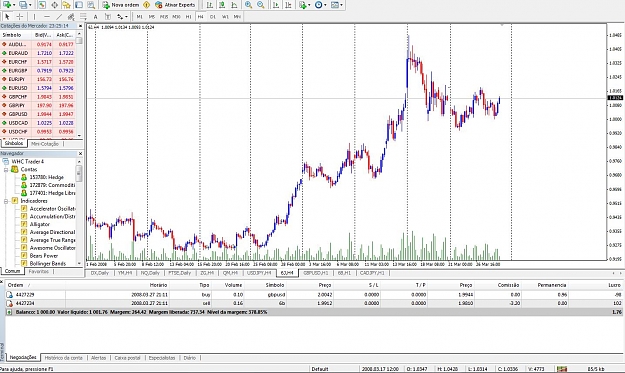Collapse the Indicadores tree node
This screenshot has height=373, width=625.
coord(6,201)
